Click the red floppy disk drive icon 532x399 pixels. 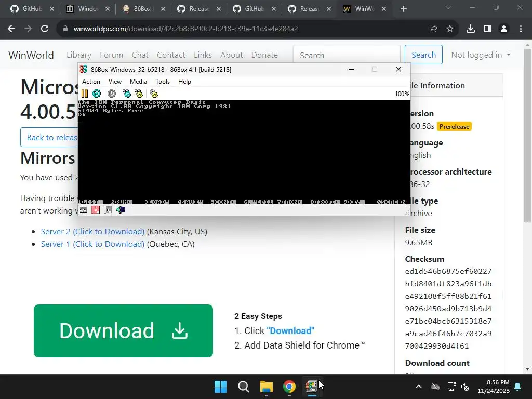coord(96,210)
